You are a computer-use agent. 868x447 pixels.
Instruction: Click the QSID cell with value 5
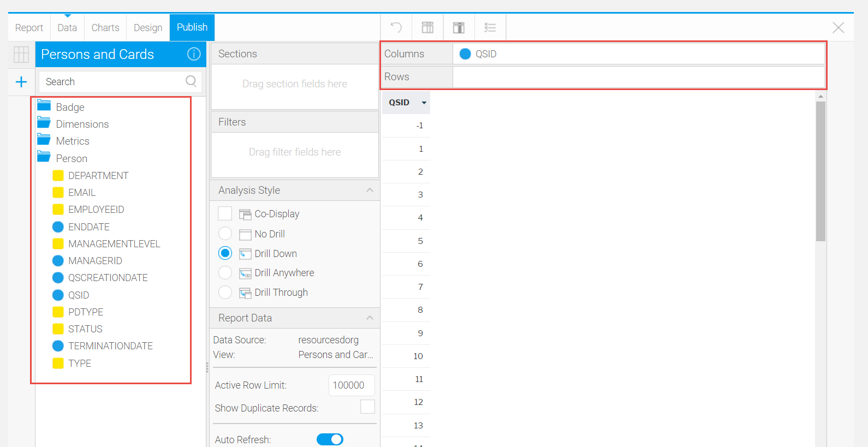[x=406, y=241]
